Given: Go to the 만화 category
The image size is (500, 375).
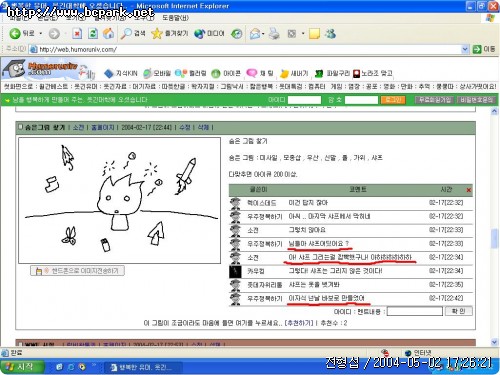Looking at the screenshot, I should 406,87.
